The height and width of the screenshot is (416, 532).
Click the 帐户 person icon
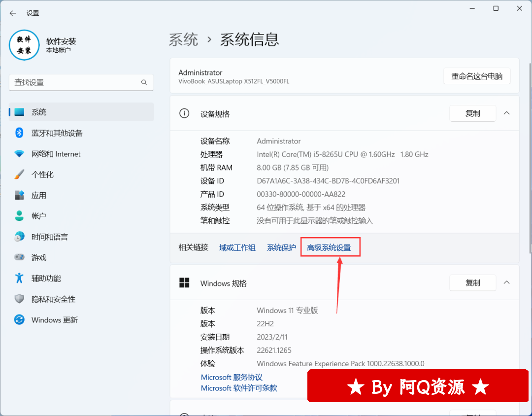pyautogui.click(x=19, y=216)
